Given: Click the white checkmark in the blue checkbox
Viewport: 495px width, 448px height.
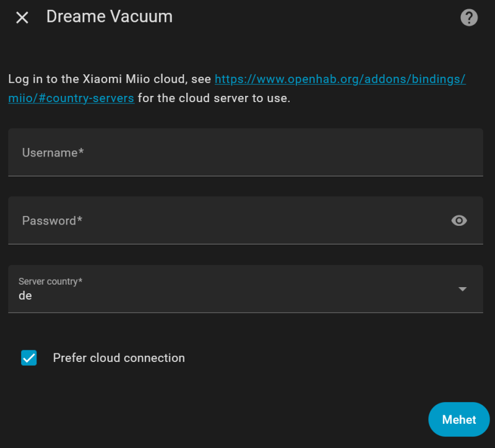Looking at the screenshot, I should pos(29,358).
